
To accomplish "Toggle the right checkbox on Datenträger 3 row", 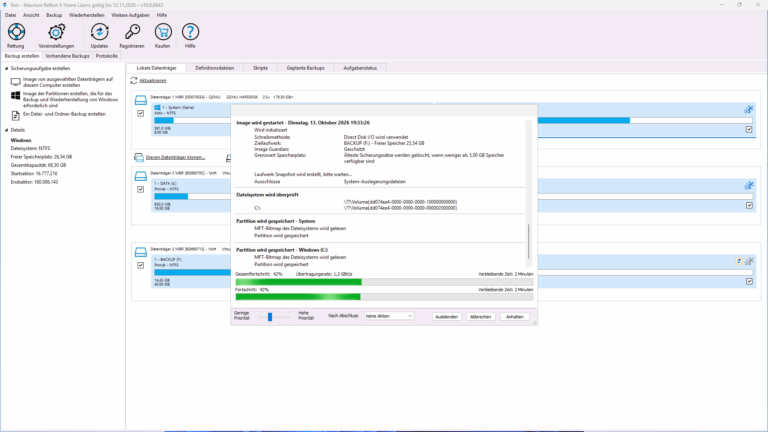I will click(x=749, y=281).
